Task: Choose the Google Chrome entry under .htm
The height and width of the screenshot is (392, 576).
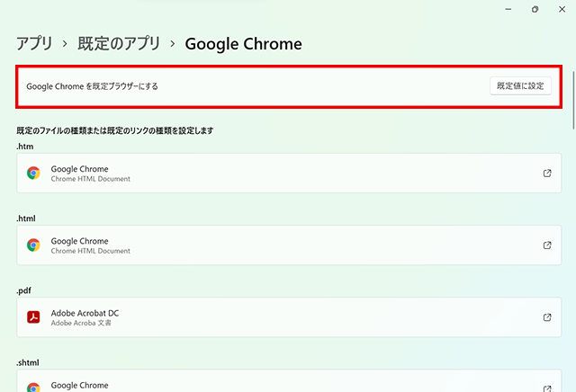Action: [79, 168]
